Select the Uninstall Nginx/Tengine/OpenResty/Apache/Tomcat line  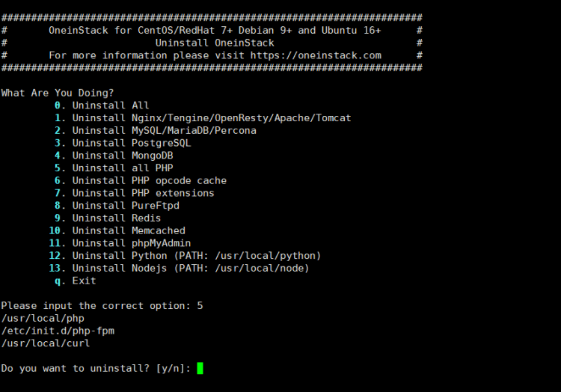click(203, 118)
